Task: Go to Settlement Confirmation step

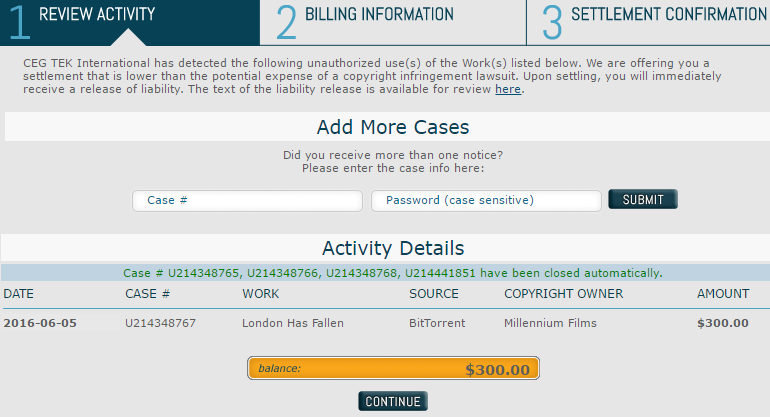Action: (648, 23)
